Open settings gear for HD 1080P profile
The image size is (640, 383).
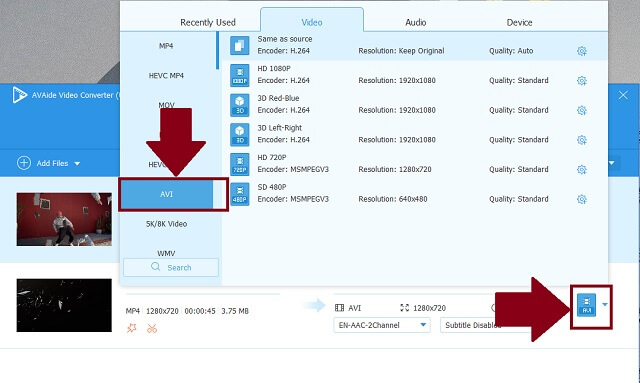coord(582,80)
